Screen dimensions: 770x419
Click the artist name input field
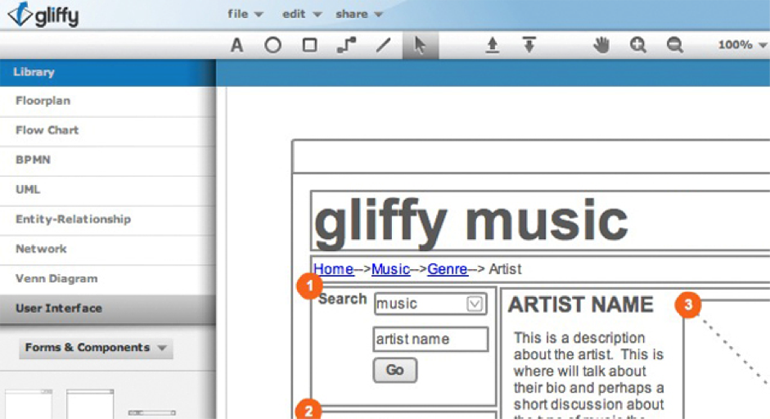(431, 339)
